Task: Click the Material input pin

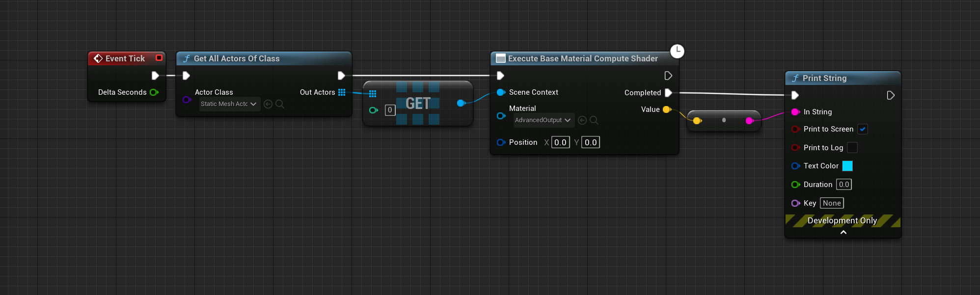Action: 501,116
